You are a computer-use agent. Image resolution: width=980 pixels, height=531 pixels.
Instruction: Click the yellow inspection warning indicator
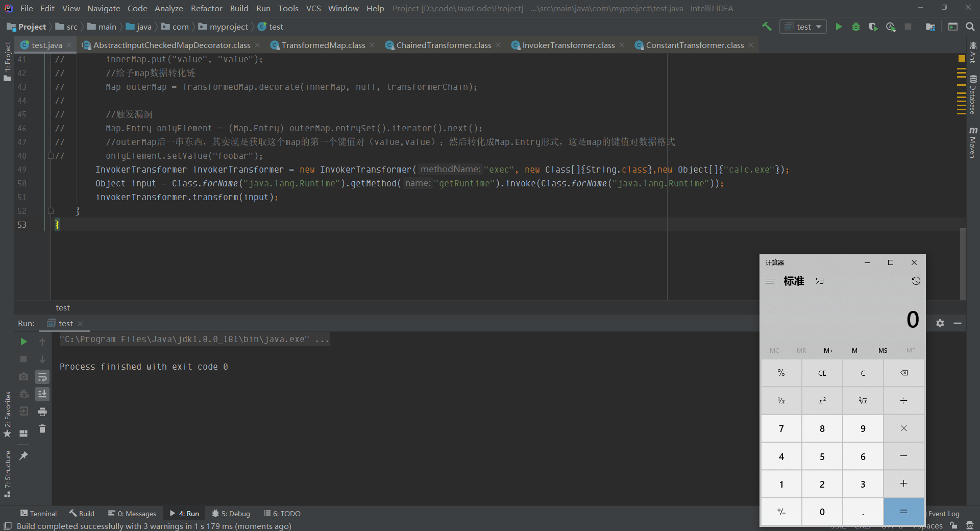pyautogui.click(x=962, y=59)
